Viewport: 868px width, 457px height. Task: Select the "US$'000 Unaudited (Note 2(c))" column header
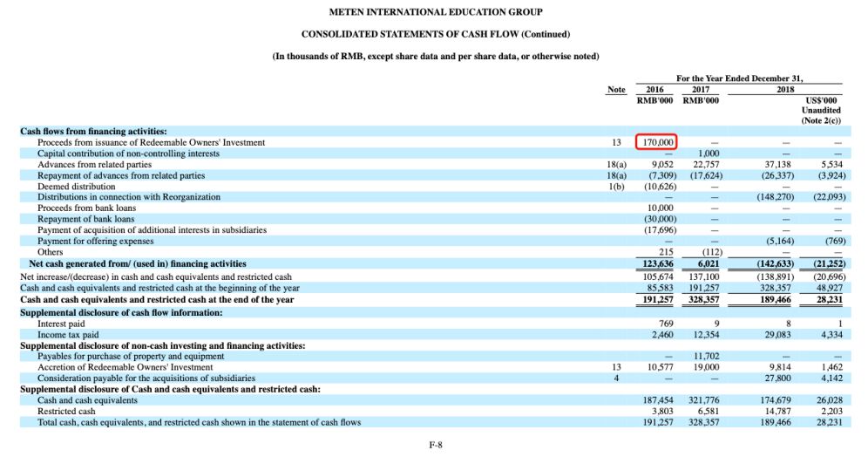point(821,110)
